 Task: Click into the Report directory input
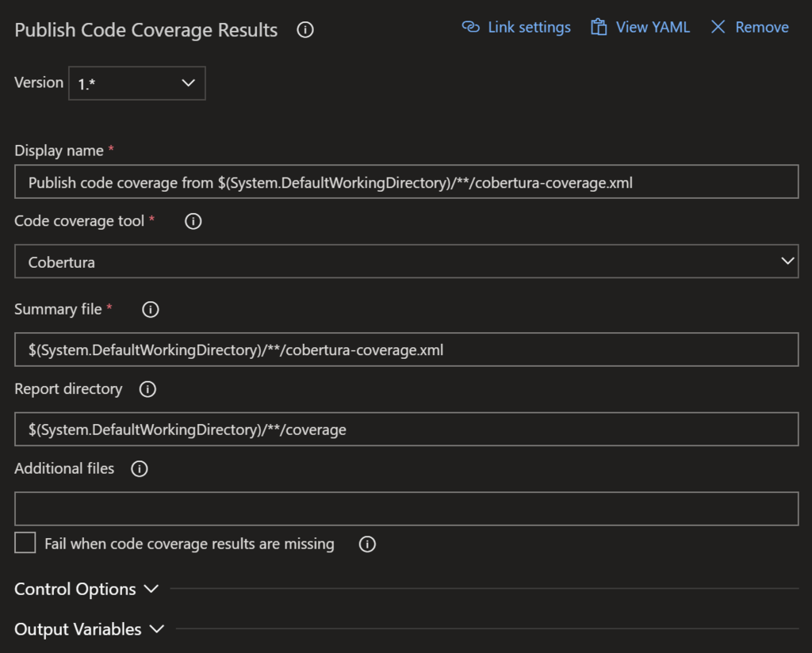406,430
